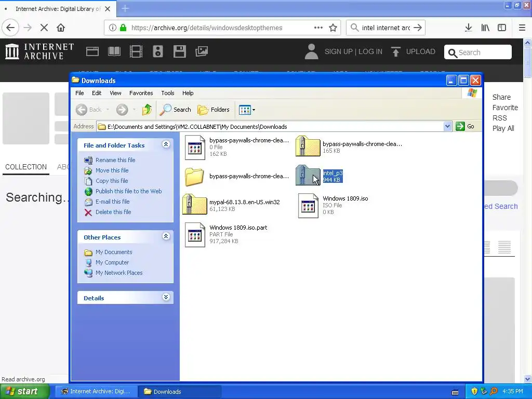Screen dimensions: 532x399
Task: Select the intel_p3 zip file icon
Action: (x=308, y=175)
